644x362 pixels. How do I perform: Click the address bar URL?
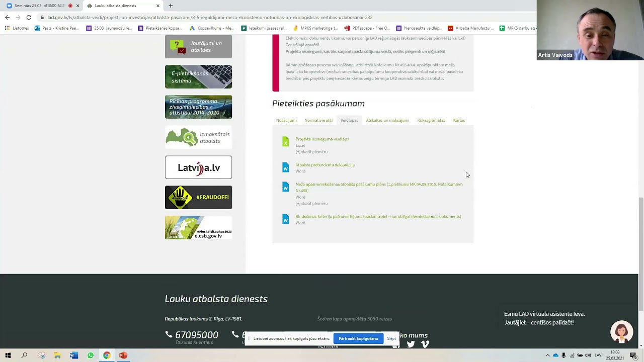tap(210, 18)
